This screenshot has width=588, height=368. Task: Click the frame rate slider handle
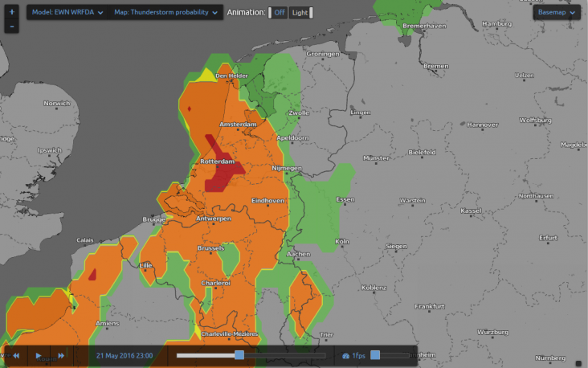(375, 355)
